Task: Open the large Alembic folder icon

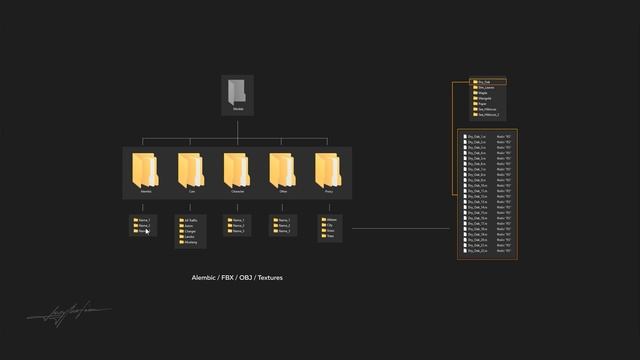Action: coord(145,170)
